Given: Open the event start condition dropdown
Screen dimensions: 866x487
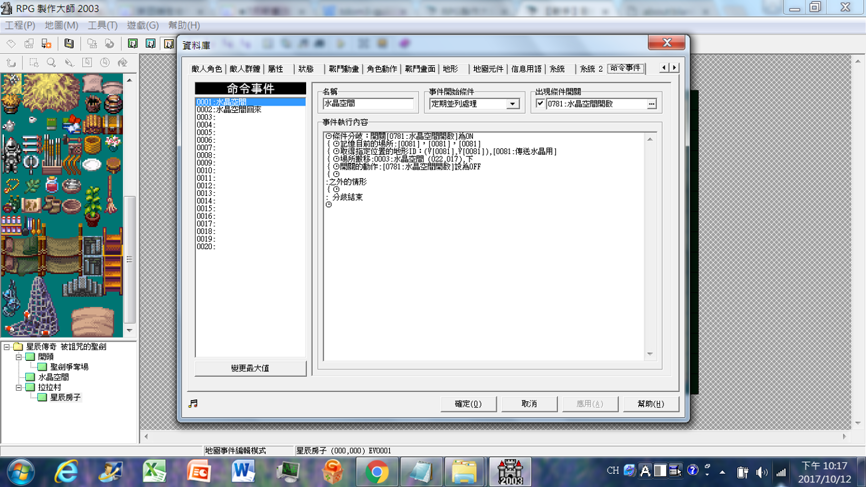Looking at the screenshot, I should click(x=513, y=104).
